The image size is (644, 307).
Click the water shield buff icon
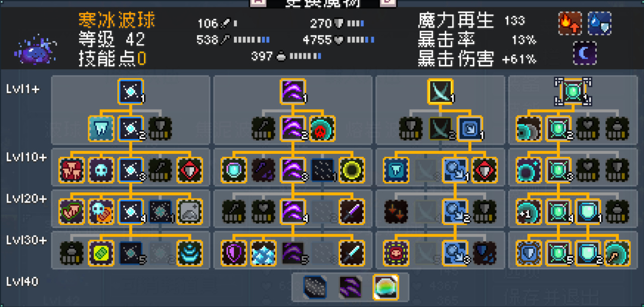600,23
